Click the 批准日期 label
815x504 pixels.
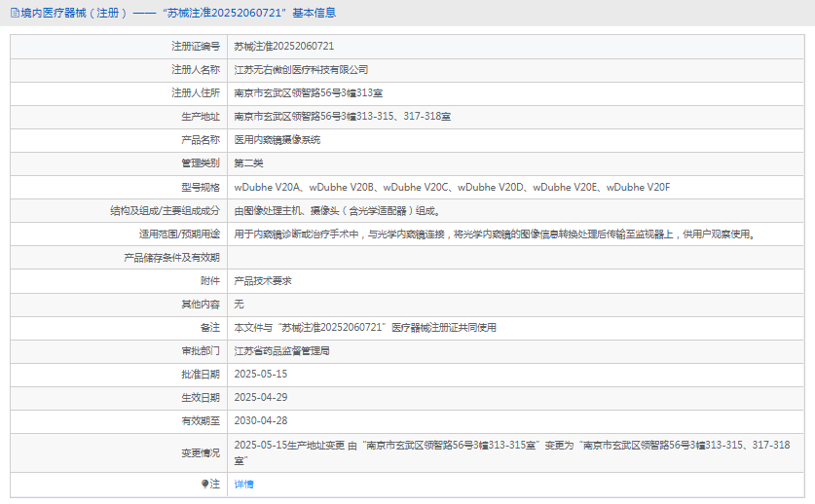[x=201, y=374]
